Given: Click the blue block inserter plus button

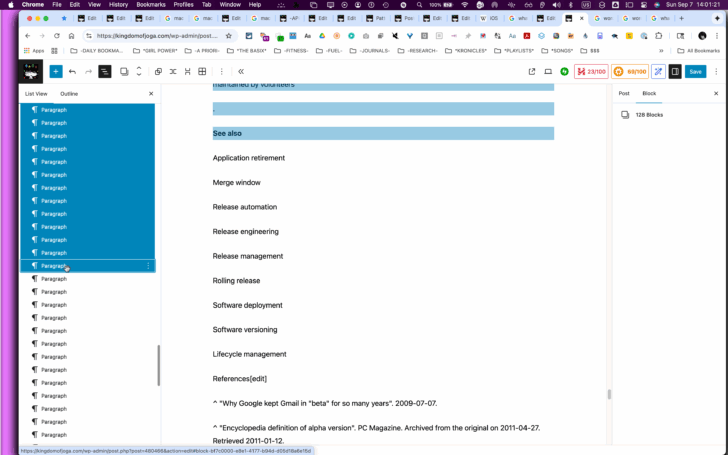Looking at the screenshot, I should click(56, 72).
